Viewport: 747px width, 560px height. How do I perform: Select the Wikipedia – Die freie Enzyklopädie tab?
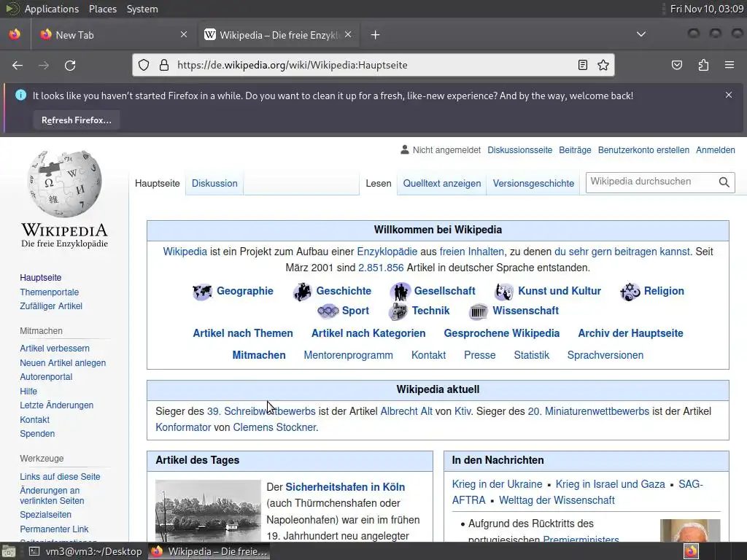(x=279, y=35)
